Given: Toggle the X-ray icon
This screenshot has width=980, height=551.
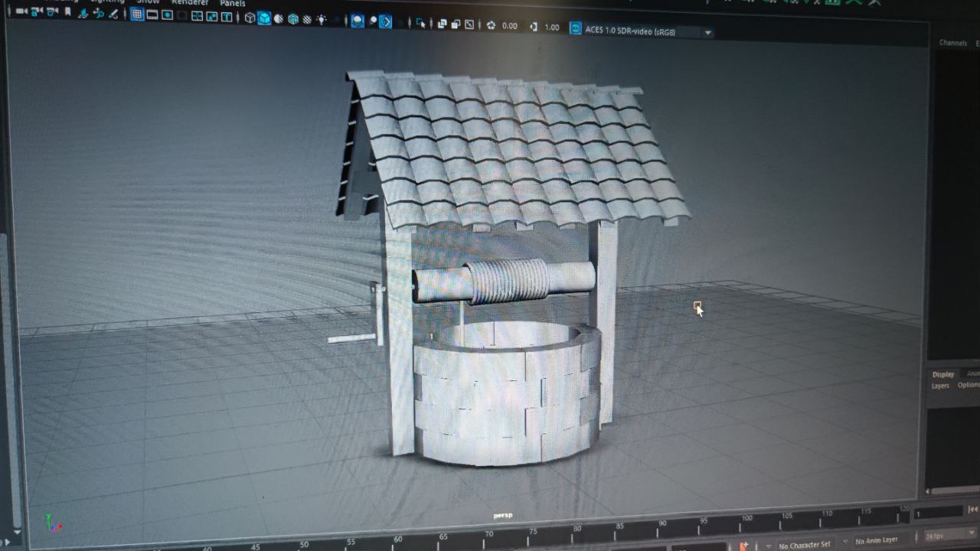Looking at the screenshot, I should click(442, 24).
